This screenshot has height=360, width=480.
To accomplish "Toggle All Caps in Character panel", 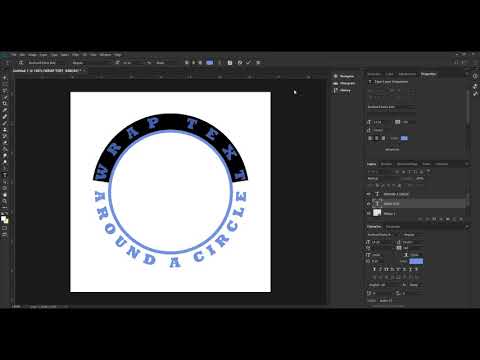I will 386,269.
